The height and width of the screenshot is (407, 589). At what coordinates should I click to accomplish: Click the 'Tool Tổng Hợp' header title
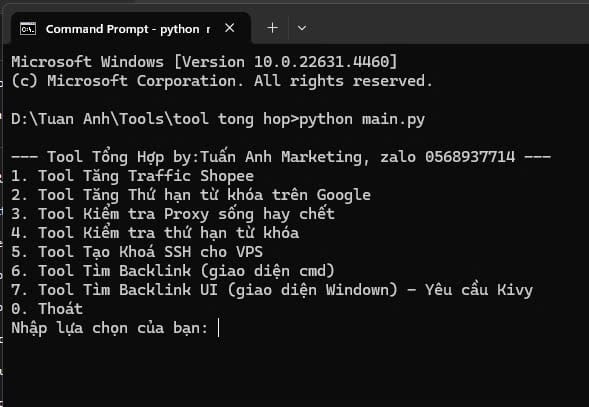[x=106, y=157]
